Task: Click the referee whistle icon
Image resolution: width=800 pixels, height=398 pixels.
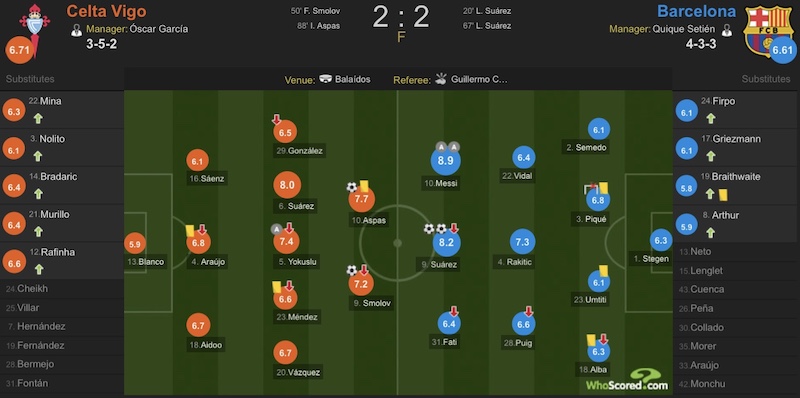Action: [441, 79]
